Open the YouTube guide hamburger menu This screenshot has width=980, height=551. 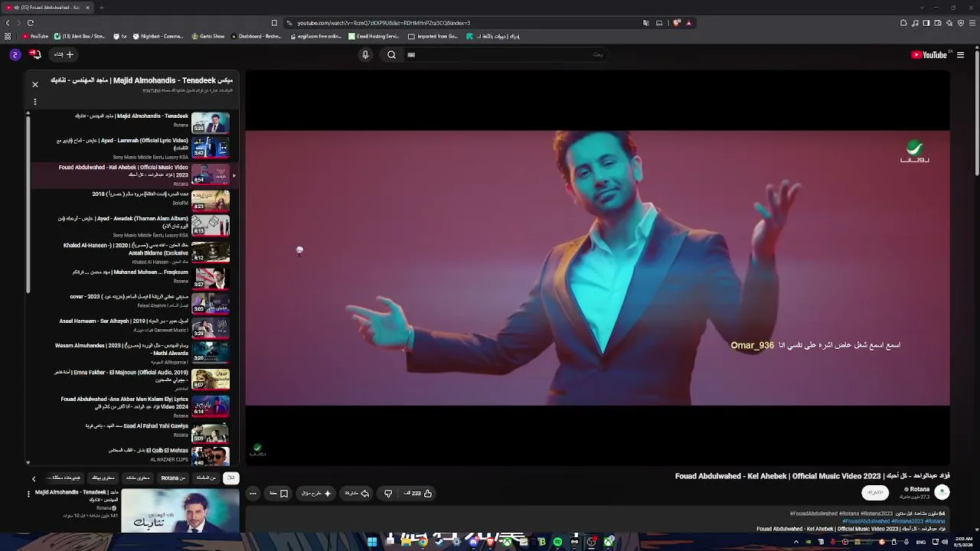pos(960,54)
